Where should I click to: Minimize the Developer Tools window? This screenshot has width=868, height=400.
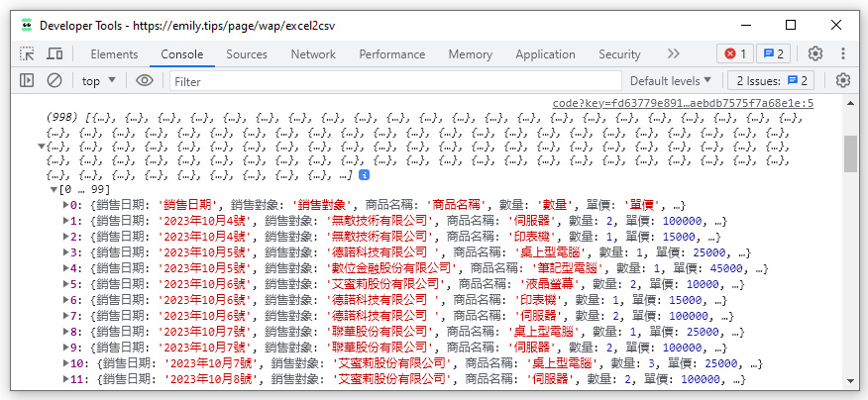pos(746,25)
